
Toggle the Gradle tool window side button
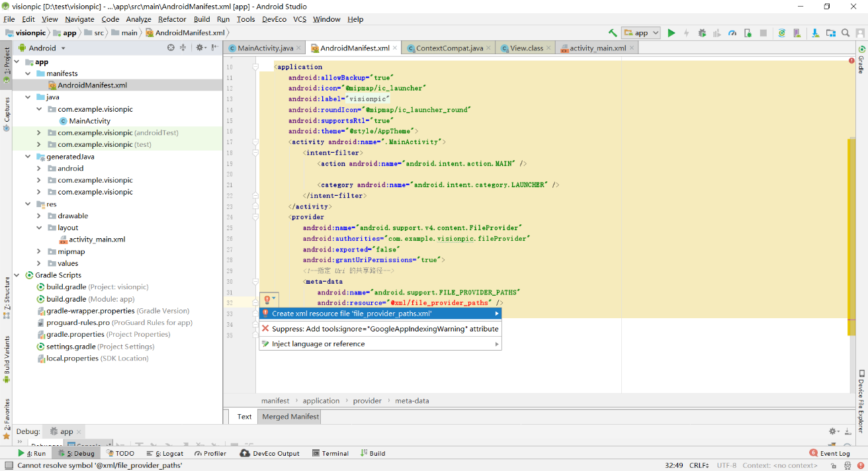click(861, 60)
